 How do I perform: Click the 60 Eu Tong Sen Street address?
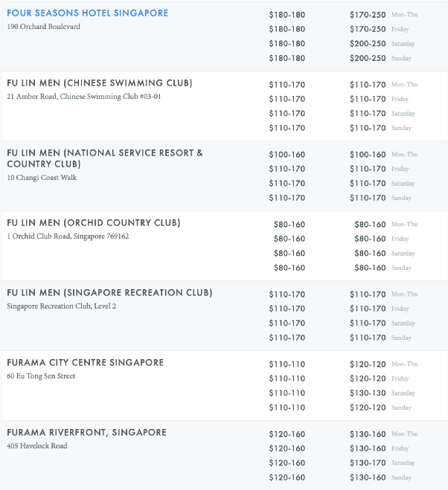(41, 376)
